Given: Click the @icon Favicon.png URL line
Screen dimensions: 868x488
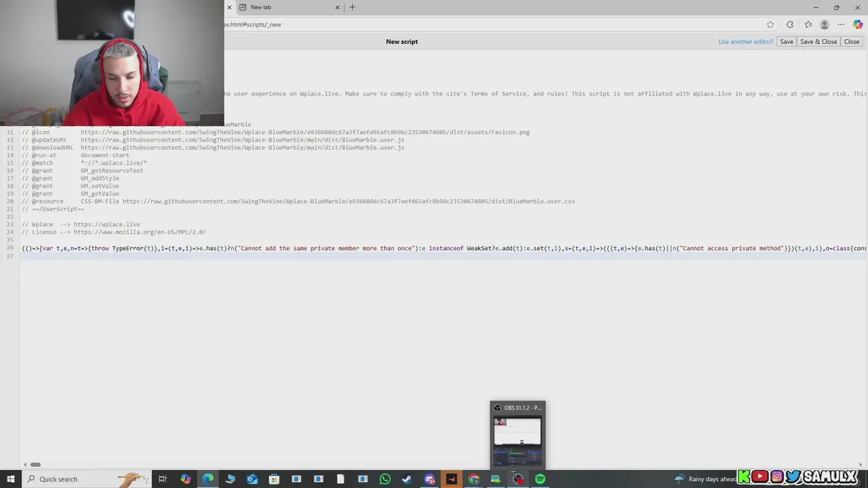Looking at the screenshot, I should 275,132.
